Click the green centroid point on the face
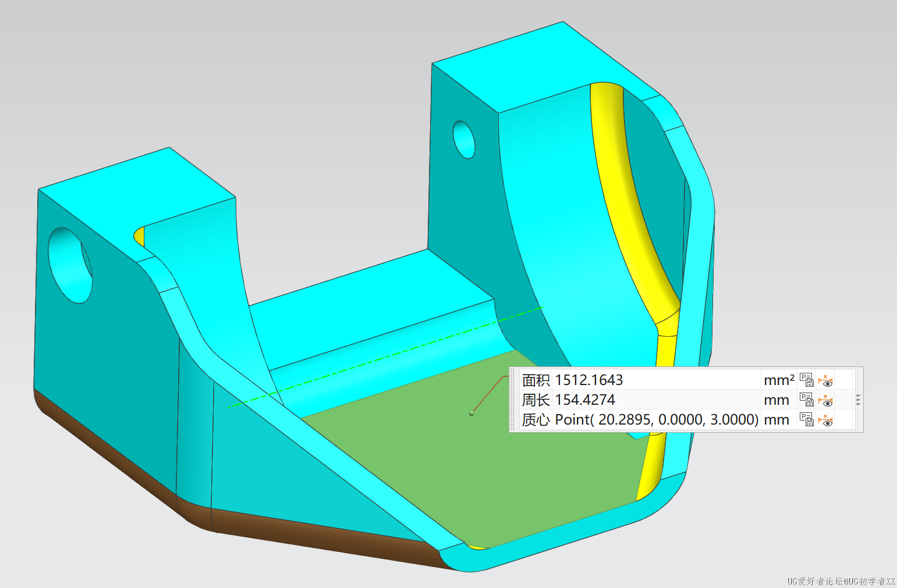Image resolution: width=897 pixels, height=588 pixels. tap(471, 413)
